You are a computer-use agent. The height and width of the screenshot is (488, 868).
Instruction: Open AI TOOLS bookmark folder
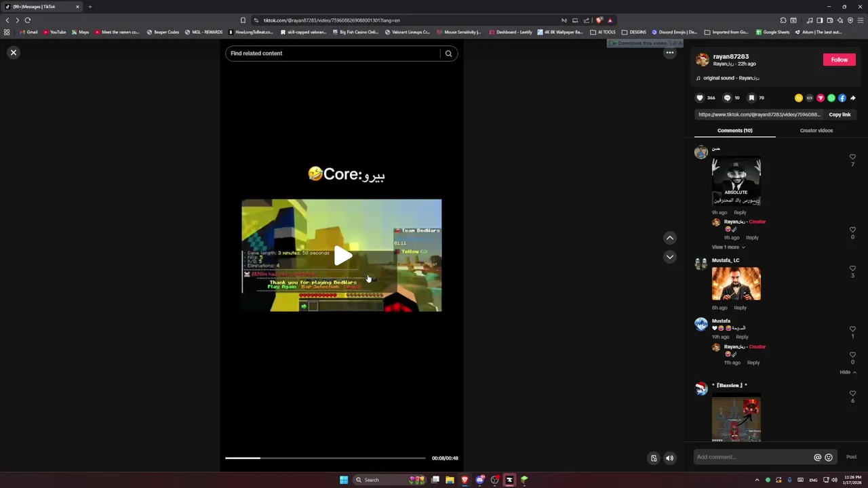click(x=603, y=32)
